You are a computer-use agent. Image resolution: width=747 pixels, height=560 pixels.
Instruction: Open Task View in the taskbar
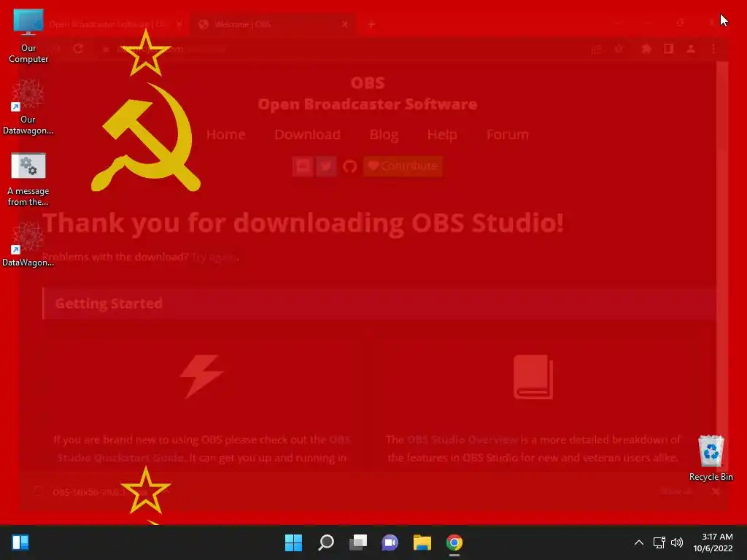357,542
